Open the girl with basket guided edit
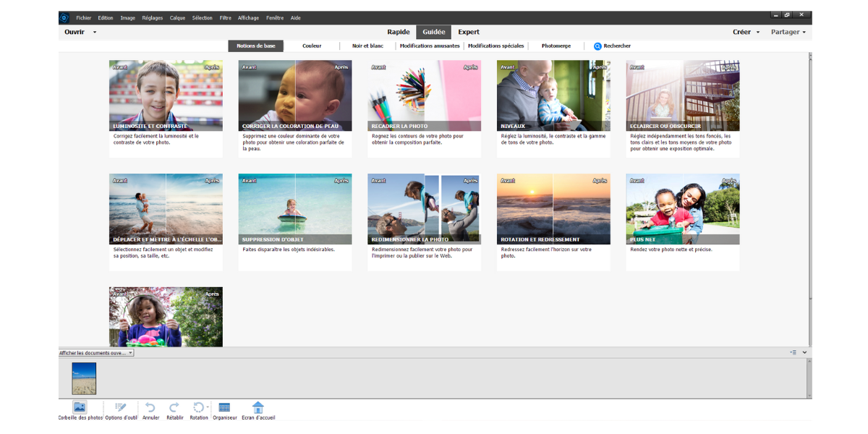The height and width of the screenshot is (434, 868). point(166,317)
